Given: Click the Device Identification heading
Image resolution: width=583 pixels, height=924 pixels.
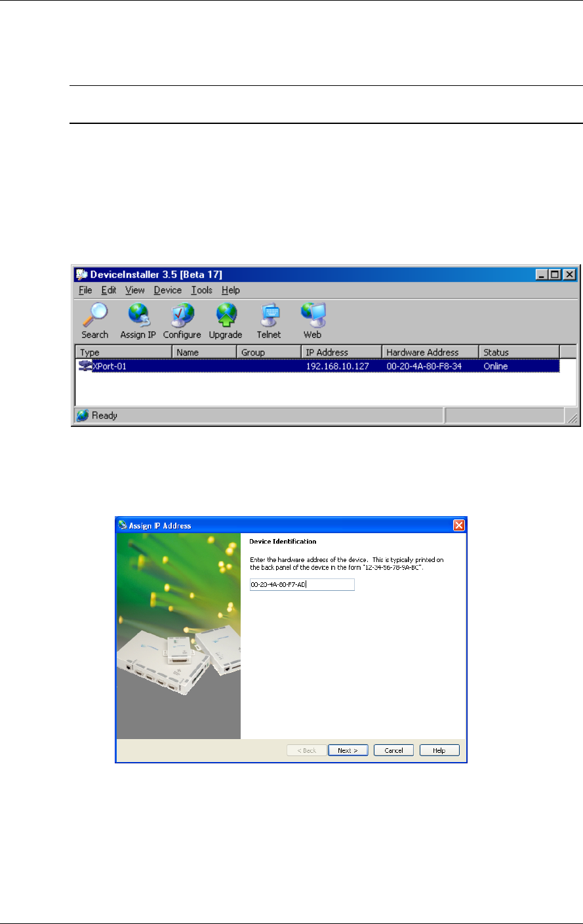Looking at the screenshot, I should click(283, 542).
